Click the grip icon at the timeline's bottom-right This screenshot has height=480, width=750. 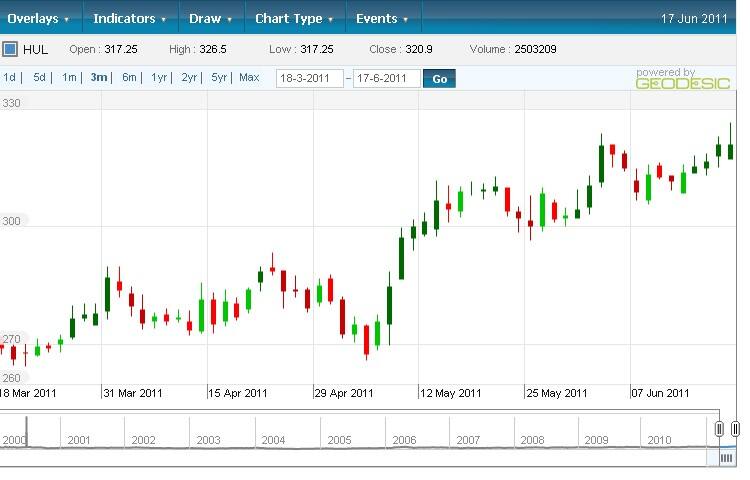click(726, 457)
